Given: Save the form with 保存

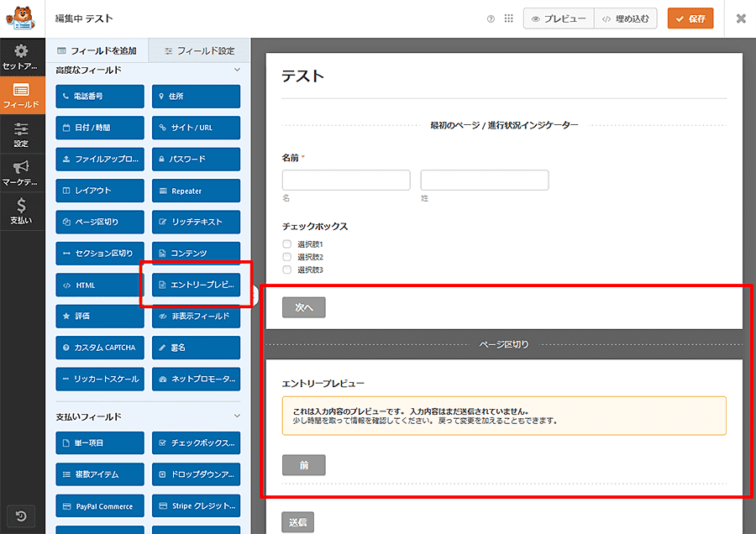Looking at the screenshot, I should [690, 18].
